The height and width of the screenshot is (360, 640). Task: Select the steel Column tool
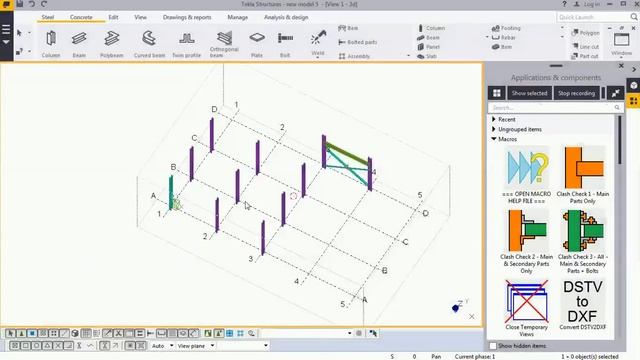click(51, 43)
